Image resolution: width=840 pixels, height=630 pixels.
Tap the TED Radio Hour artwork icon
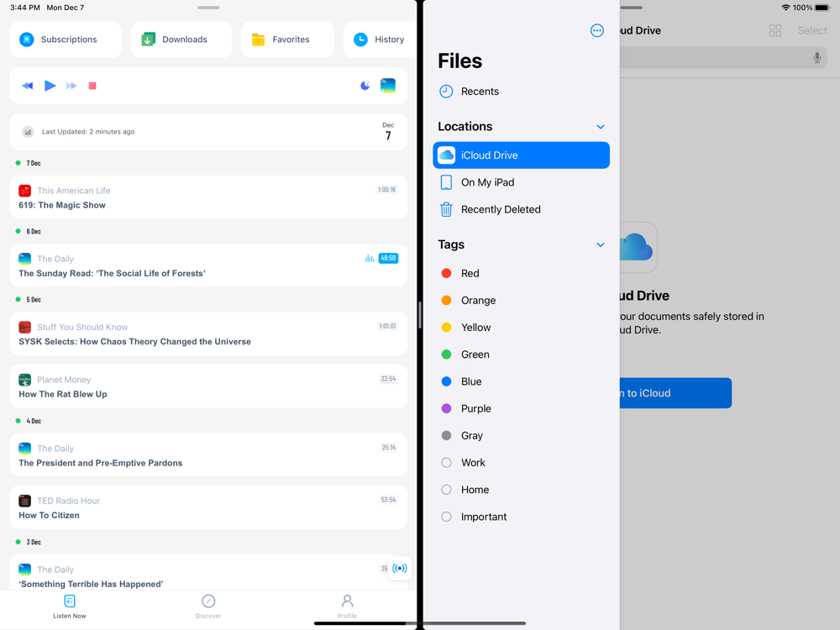24,501
